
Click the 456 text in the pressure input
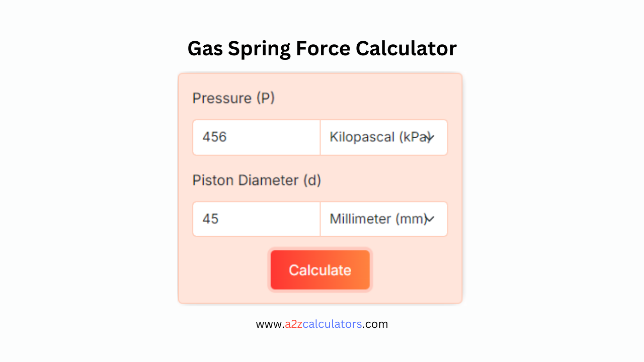215,137
